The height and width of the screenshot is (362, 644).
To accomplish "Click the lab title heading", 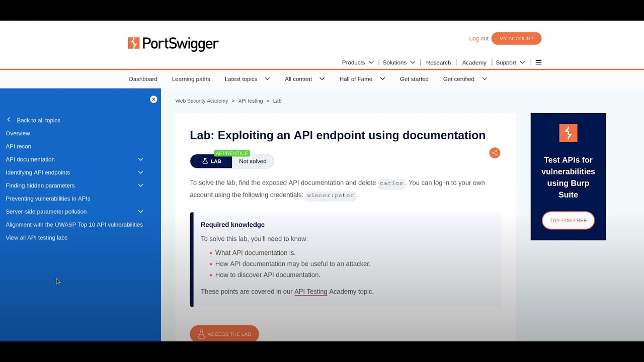I will click(338, 135).
